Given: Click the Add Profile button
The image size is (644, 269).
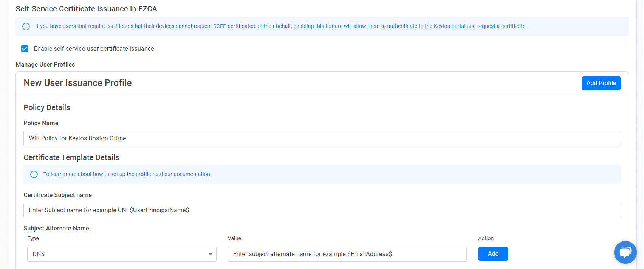Looking at the screenshot, I should point(601,83).
